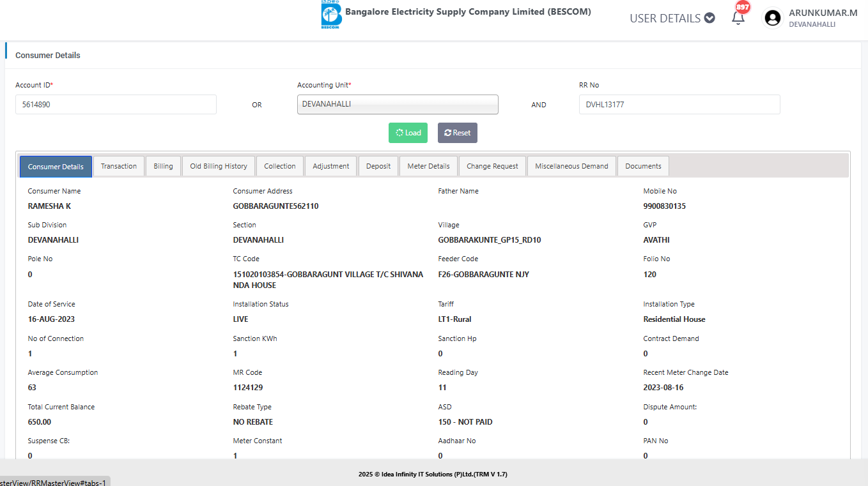Switch to the Collection tab
The height and width of the screenshot is (486, 868).
click(x=280, y=166)
